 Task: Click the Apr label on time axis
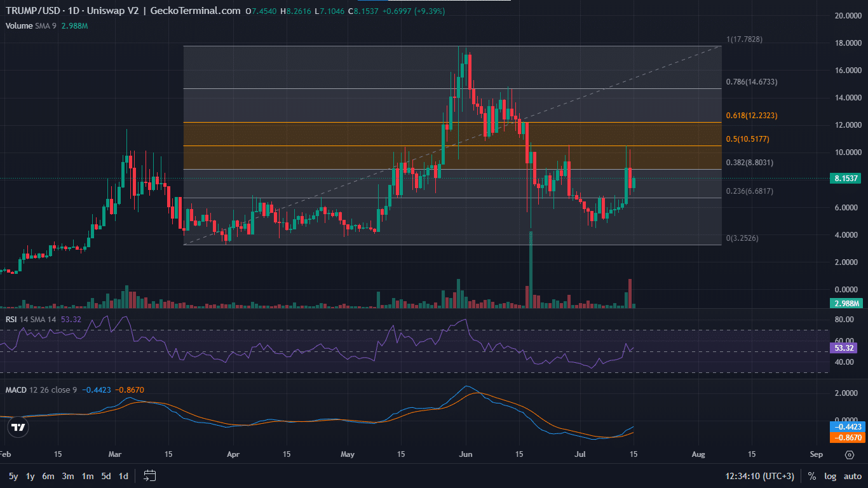point(233,455)
